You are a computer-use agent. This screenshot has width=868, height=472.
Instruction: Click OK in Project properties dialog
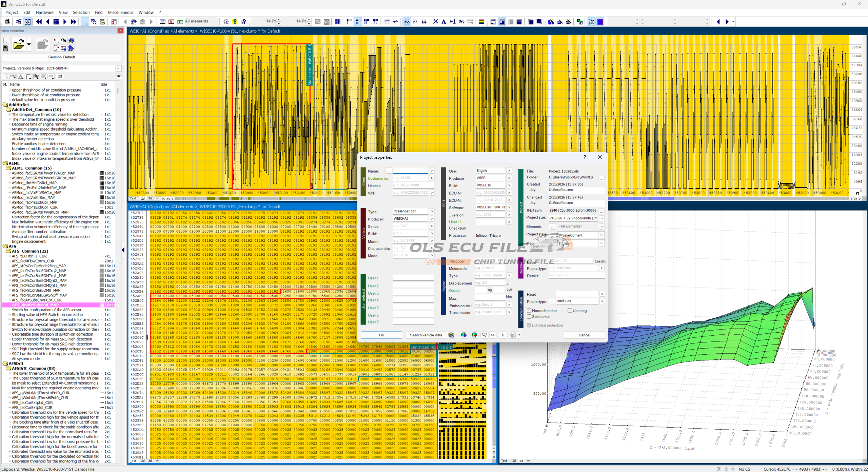click(381, 335)
